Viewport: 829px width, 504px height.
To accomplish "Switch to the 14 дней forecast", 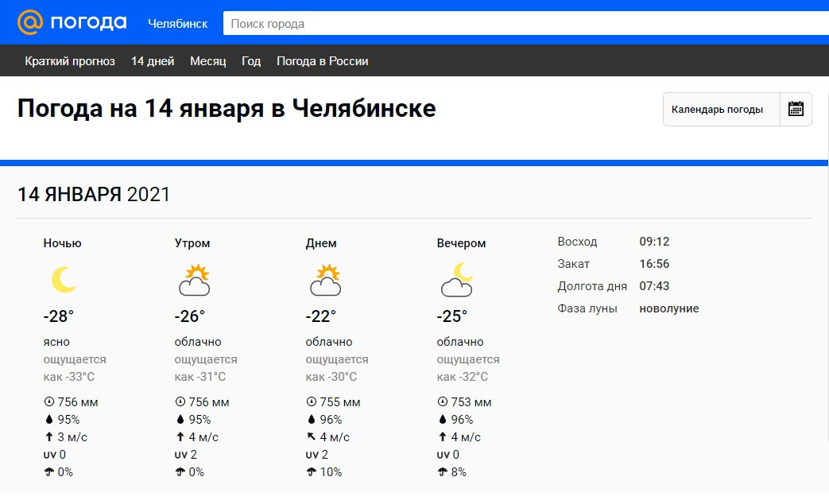I will [153, 61].
